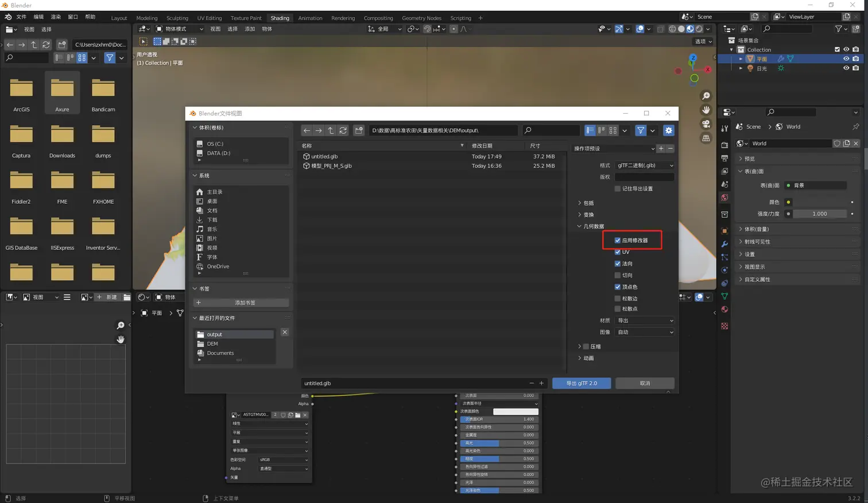Toggle the 法向 normals checkbox
Image resolution: width=868 pixels, height=503 pixels.
coord(618,264)
